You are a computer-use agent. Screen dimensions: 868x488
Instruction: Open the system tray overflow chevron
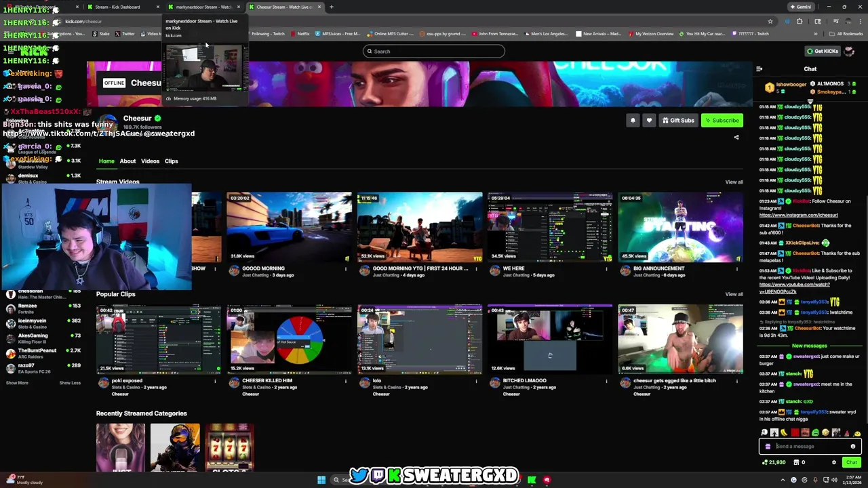point(783,480)
